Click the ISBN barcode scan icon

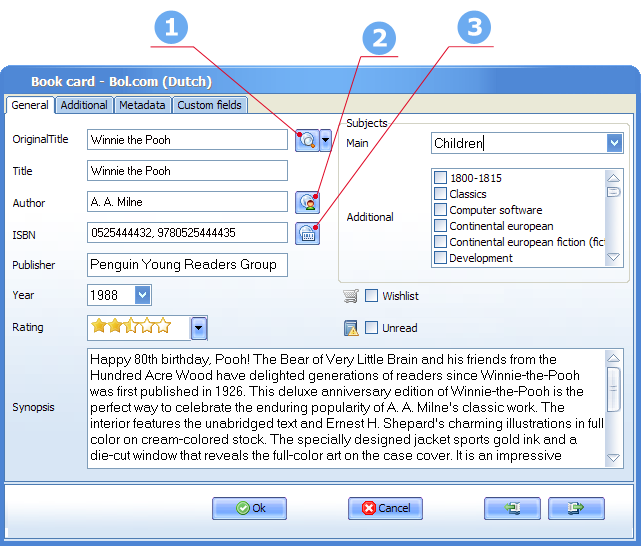(307, 234)
